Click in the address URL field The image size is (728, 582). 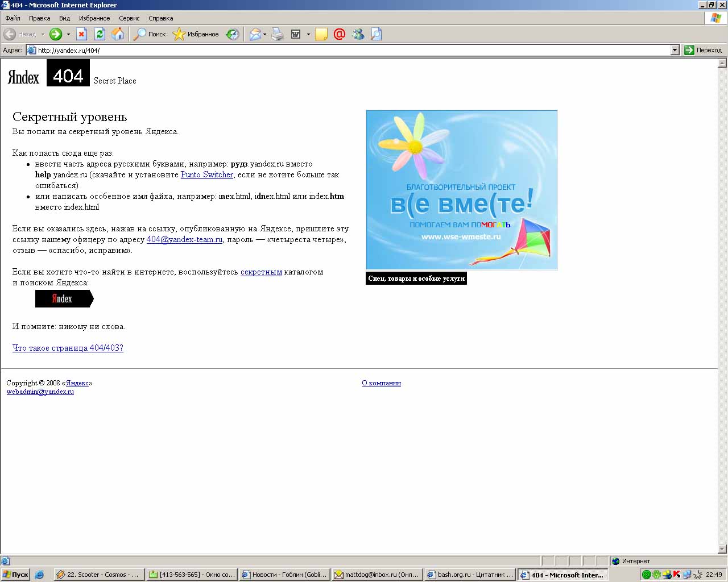[341, 50]
